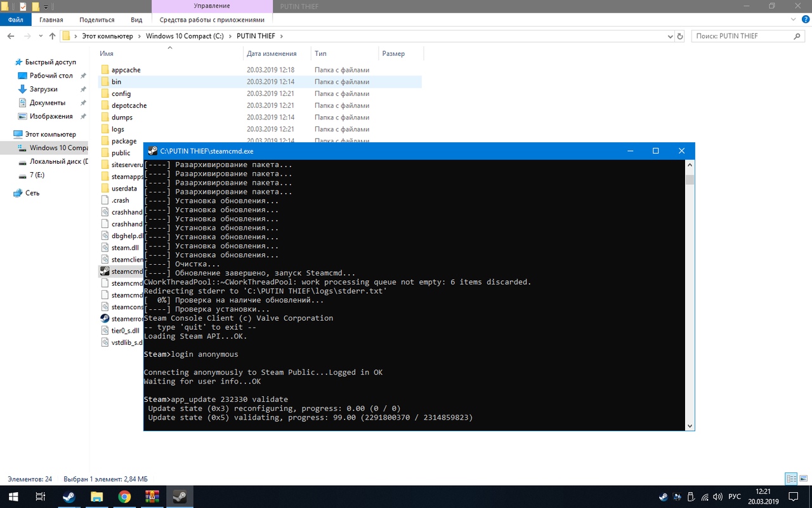The image size is (812, 508).
Task: Click the Network icon in sidebar
Action: coord(18,193)
